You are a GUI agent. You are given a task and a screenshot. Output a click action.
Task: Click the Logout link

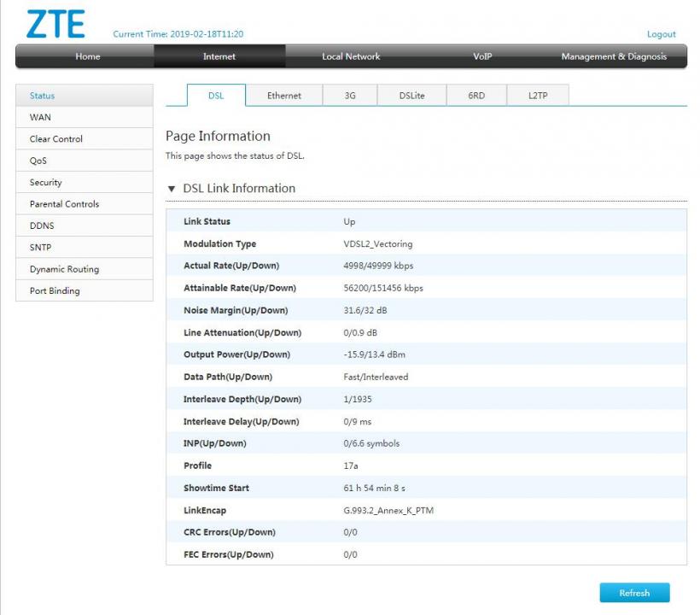point(661,34)
